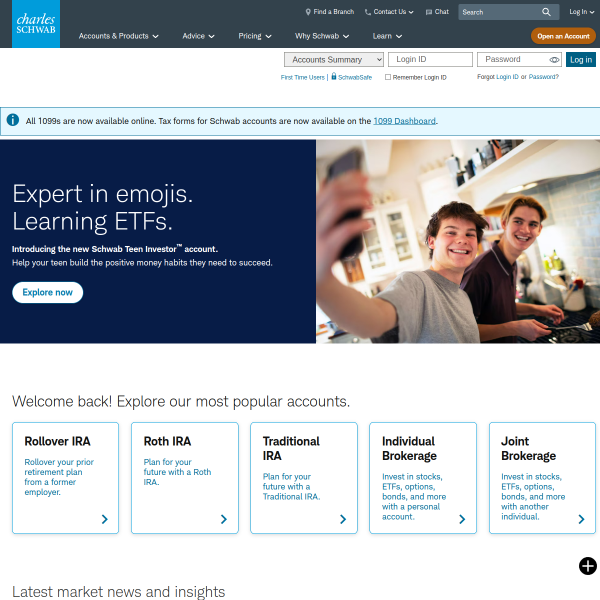This screenshot has width=600, height=600.
Task: Click the blue Log in button
Action: coord(581,60)
